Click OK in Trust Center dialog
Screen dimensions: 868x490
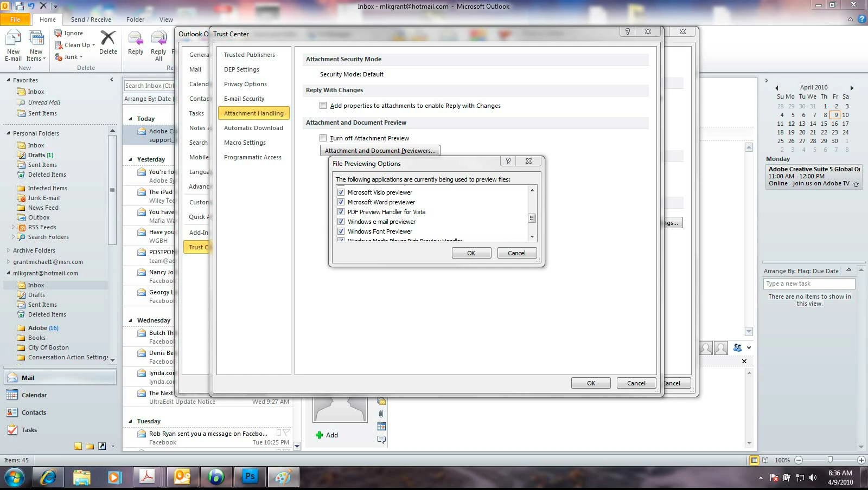click(x=591, y=383)
